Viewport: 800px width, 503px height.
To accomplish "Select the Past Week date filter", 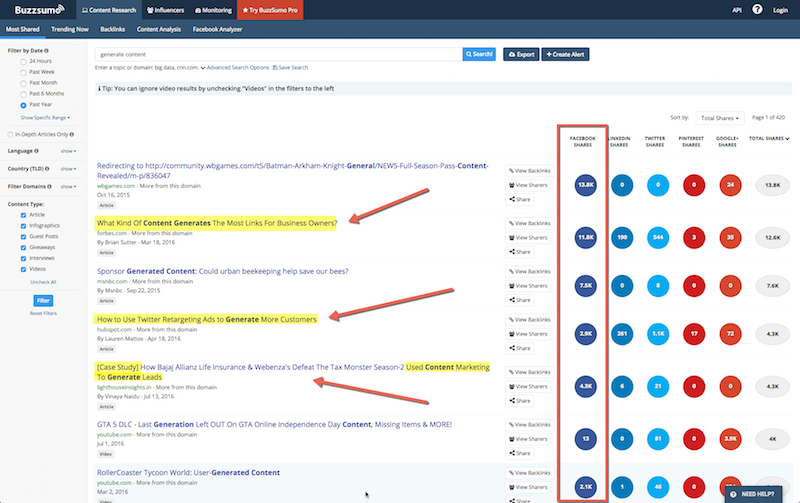I will [23, 72].
